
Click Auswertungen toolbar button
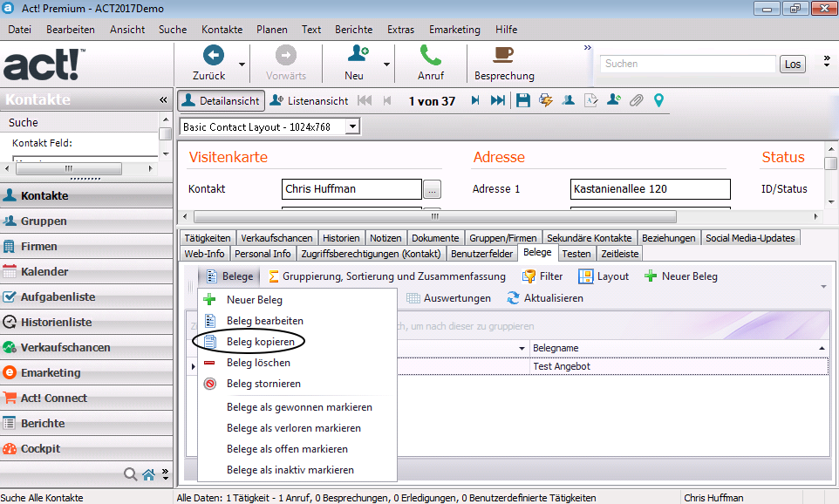click(x=448, y=298)
